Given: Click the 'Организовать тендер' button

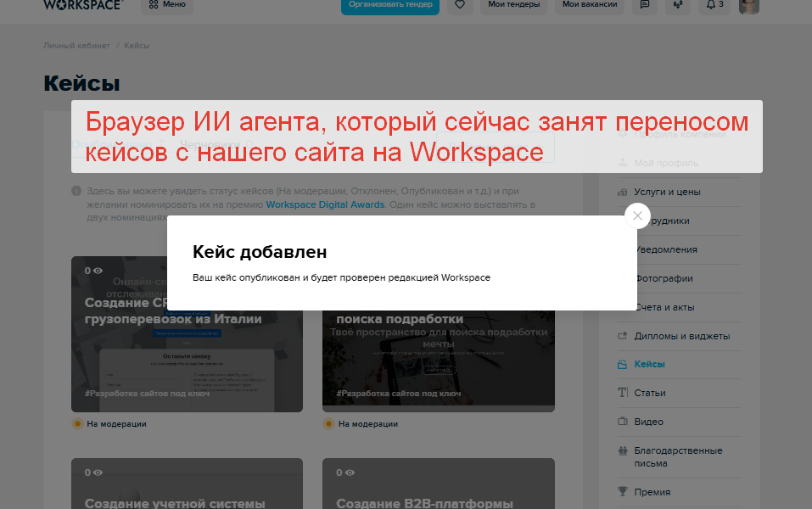Looking at the screenshot, I should tap(390, 5).
